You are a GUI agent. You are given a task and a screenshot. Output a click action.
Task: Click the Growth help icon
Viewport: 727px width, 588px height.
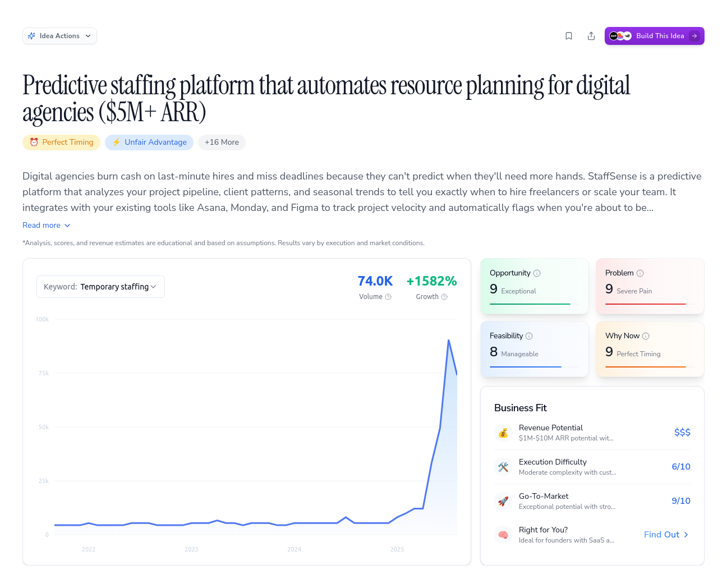click(x=444, y=297)
